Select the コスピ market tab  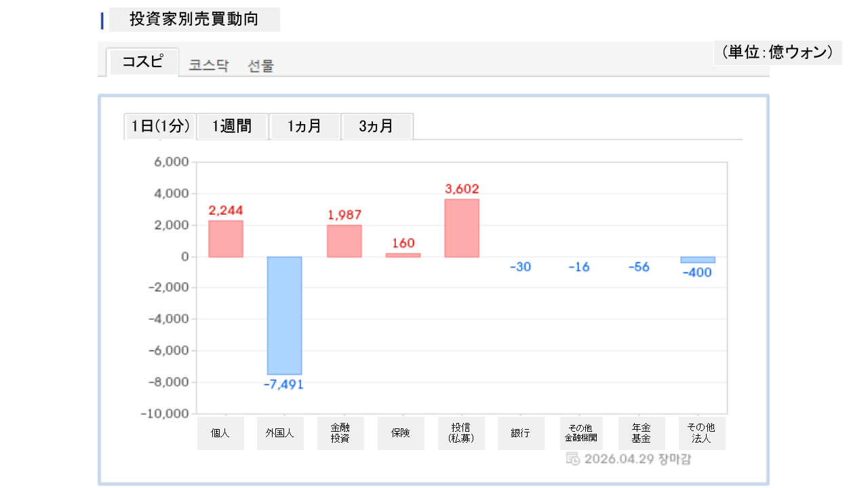143,62
